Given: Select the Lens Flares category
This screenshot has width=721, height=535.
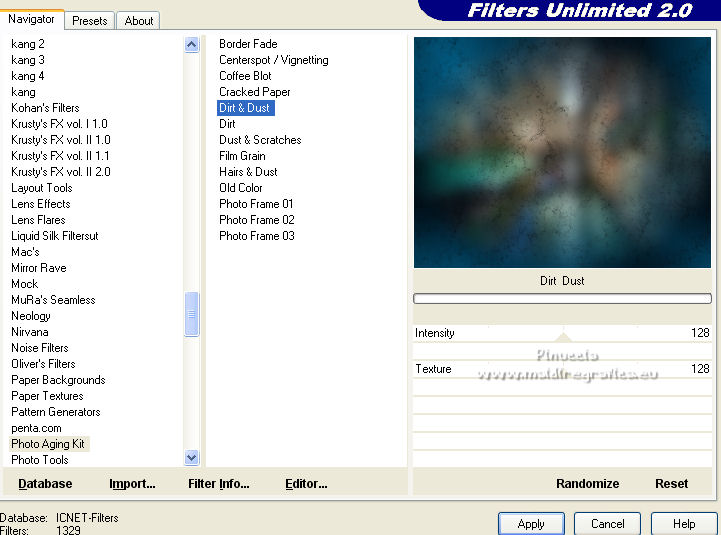Looking at the screenshot, I should [x=38, y=220].
